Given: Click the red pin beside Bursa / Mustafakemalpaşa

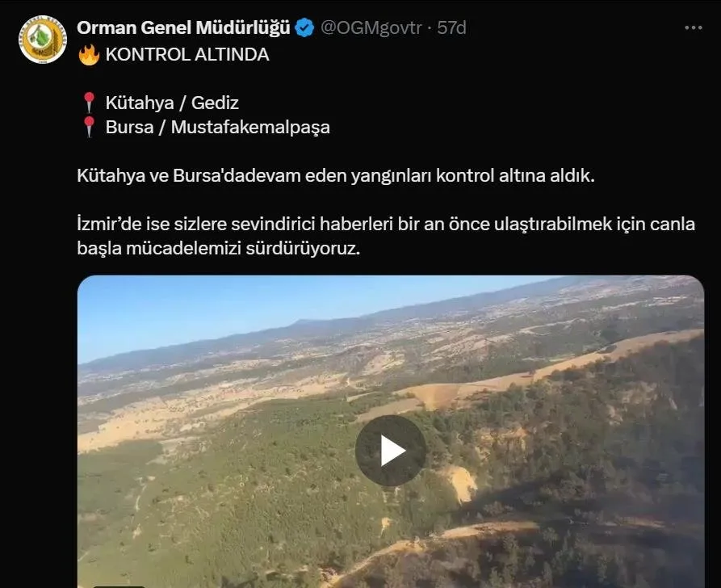Looking at the screenshot, I should click(x=89, y=127).
